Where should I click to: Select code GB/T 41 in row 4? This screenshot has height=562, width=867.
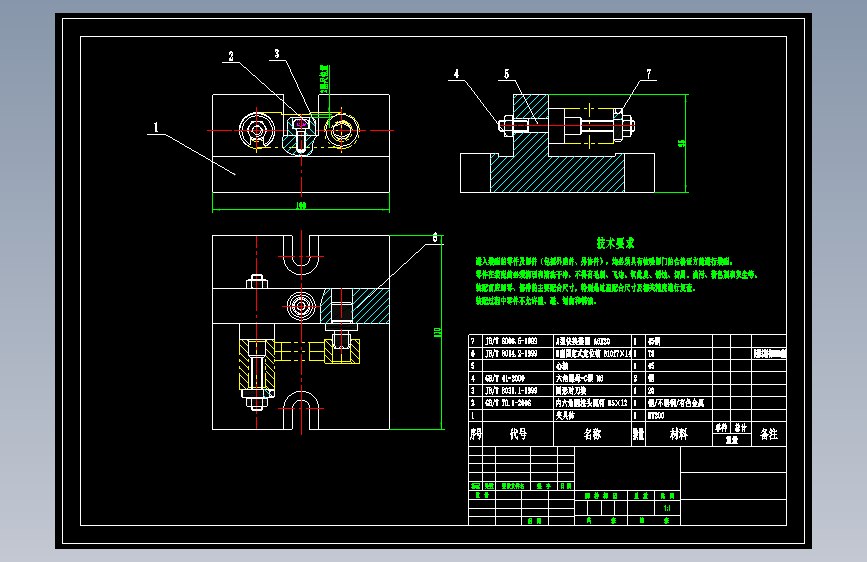click(505, 378)
